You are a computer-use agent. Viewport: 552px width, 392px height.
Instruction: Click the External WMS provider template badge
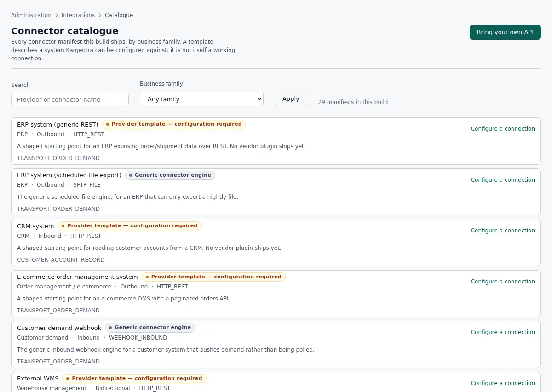[x=134, y=379]
